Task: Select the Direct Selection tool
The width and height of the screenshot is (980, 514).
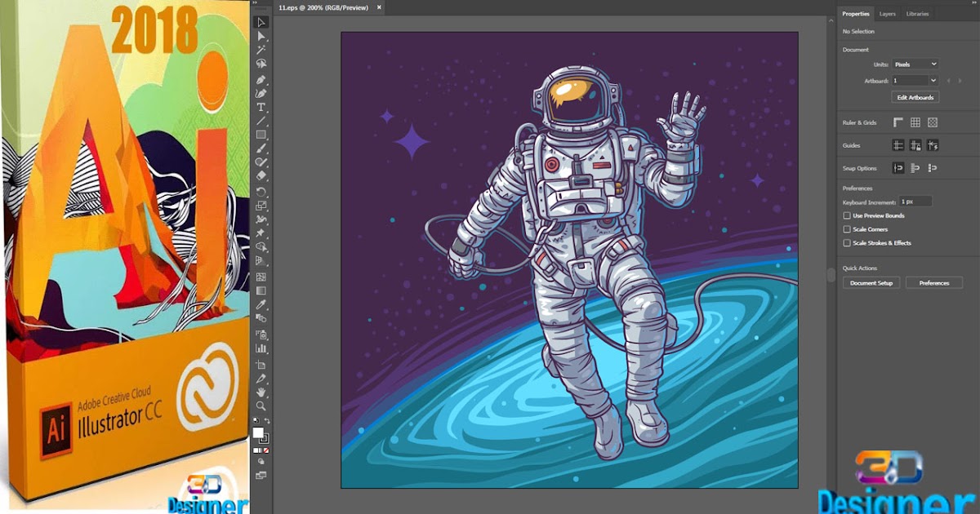Action: click(x=261, y=37)
